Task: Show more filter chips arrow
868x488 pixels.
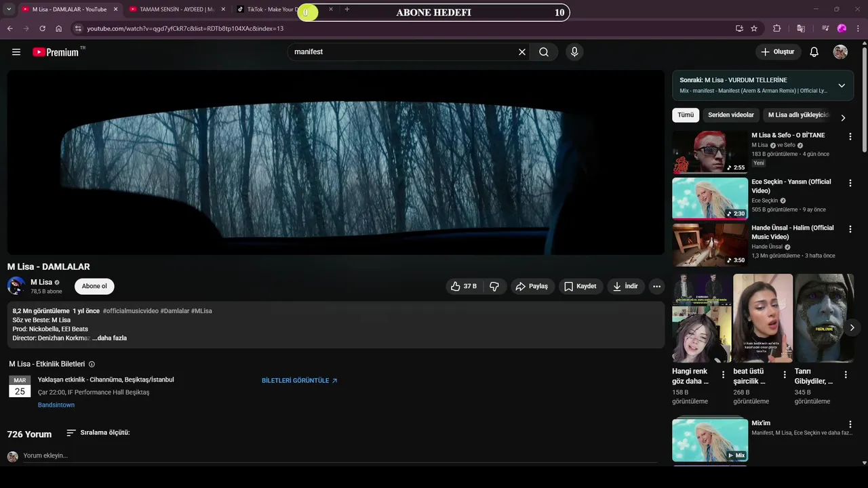Action: 843,118
